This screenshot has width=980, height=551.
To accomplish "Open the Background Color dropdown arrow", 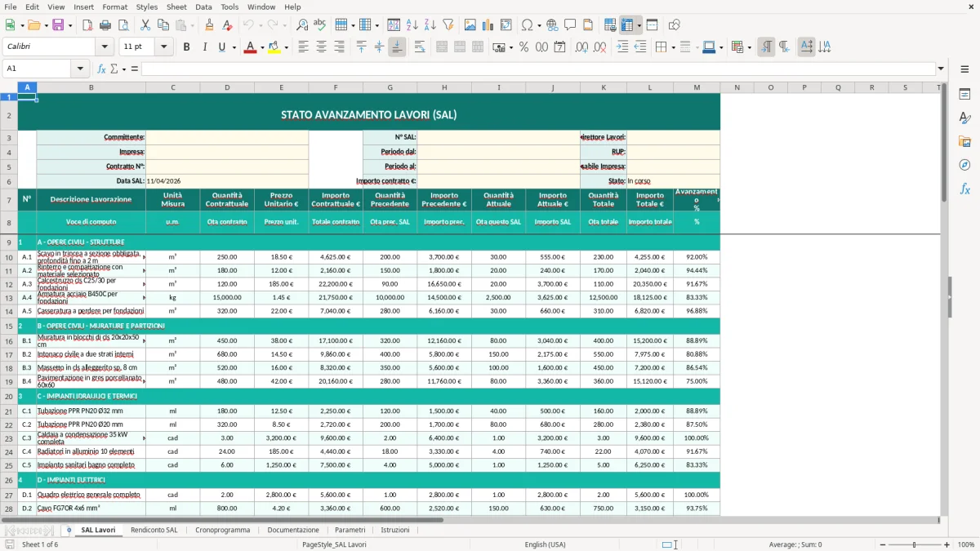I will (286, 47).
